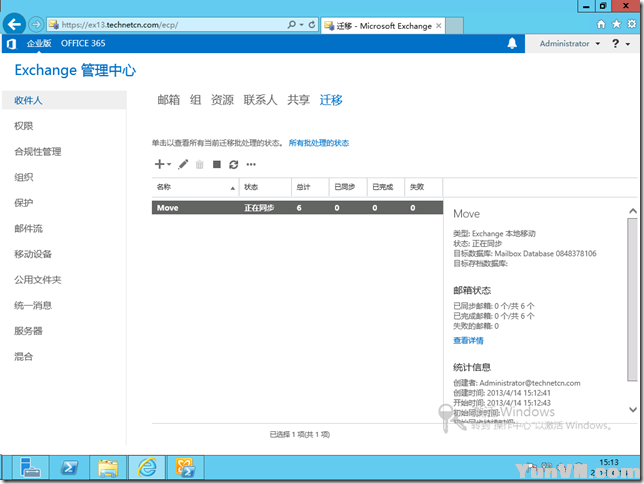Open 公用文件夹 in the sidebar

[x=38, y=280]
